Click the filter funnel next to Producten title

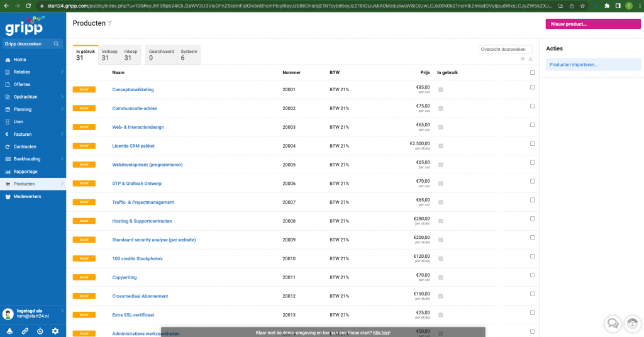pos(109,23)
